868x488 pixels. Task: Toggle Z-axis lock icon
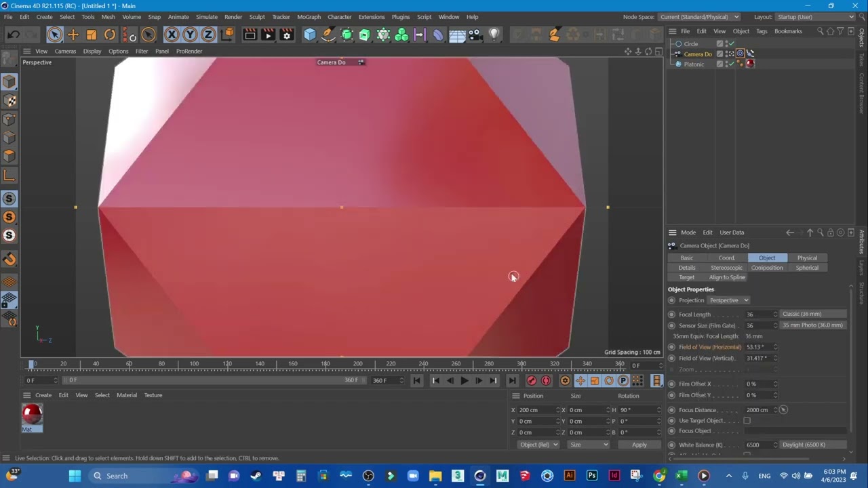coord(208,35)
